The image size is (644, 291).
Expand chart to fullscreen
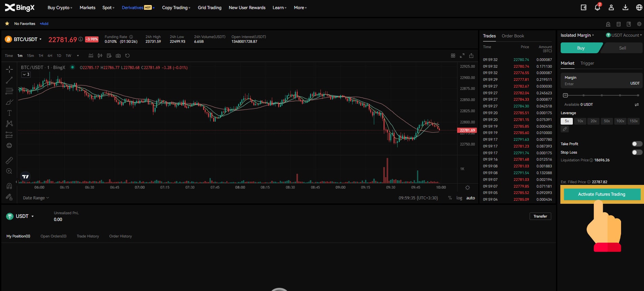tap(462, 56)
